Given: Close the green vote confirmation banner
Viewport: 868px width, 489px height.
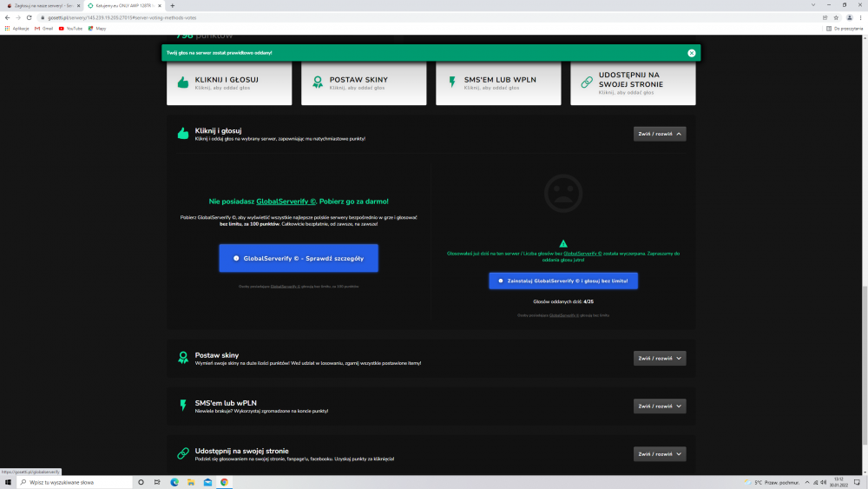Looking at the screenshot, I should [692, 53].
